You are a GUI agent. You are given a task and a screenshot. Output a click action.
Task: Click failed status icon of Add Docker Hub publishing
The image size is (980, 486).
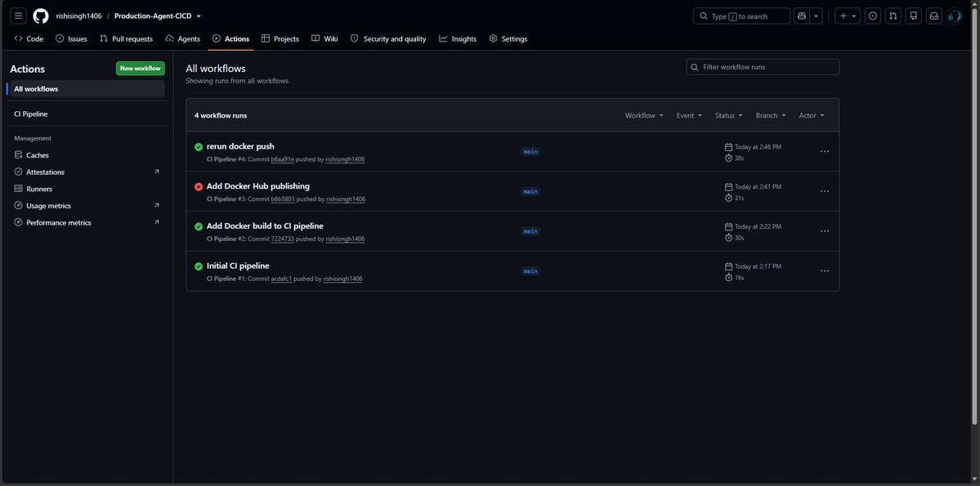198,187
